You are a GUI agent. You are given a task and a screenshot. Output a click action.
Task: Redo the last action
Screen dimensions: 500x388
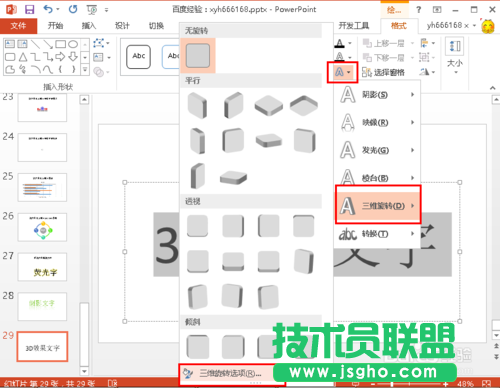tap(73, 9)
